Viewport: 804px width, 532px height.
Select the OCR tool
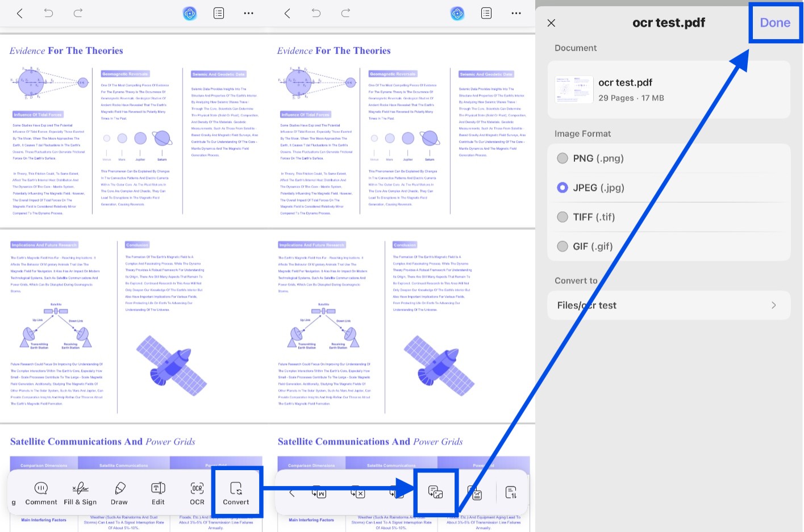[197, 493]
